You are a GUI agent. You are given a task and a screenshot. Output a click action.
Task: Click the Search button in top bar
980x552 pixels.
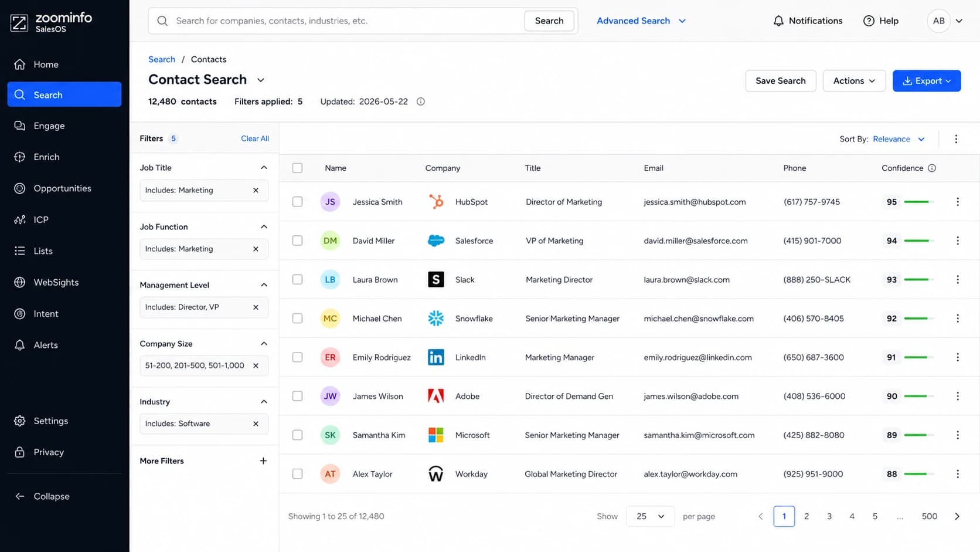pyautogui.click(x=549, y=21)
